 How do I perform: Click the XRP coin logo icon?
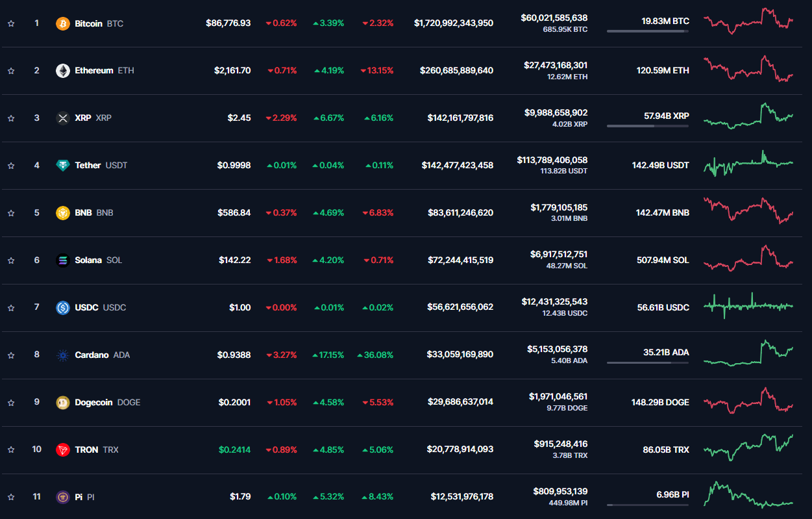pos(63,118)
